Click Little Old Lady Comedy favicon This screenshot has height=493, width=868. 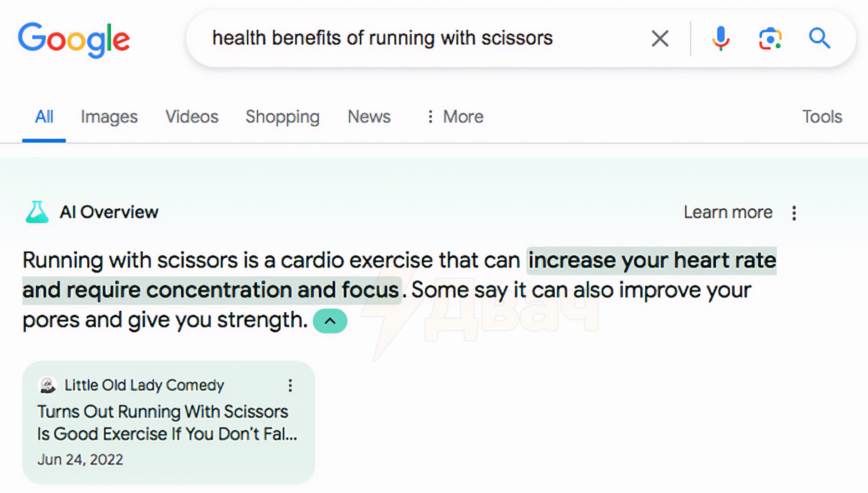tap(47, 385)
